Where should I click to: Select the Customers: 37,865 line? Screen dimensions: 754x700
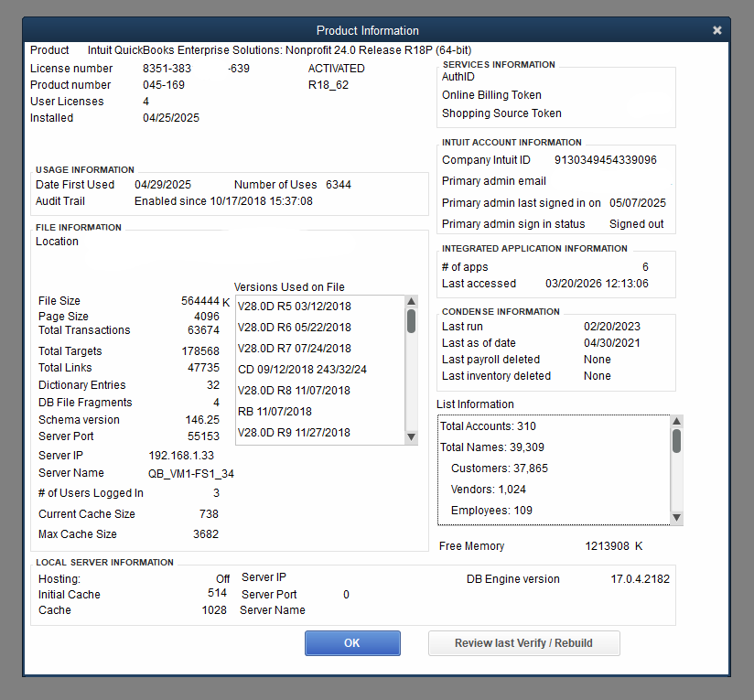[499, 468]
